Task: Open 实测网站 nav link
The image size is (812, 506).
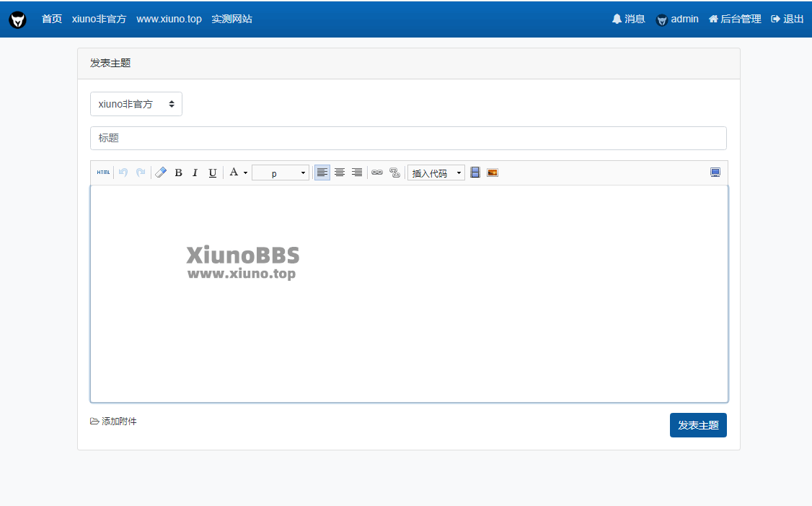Action: [x=232, y=19]
